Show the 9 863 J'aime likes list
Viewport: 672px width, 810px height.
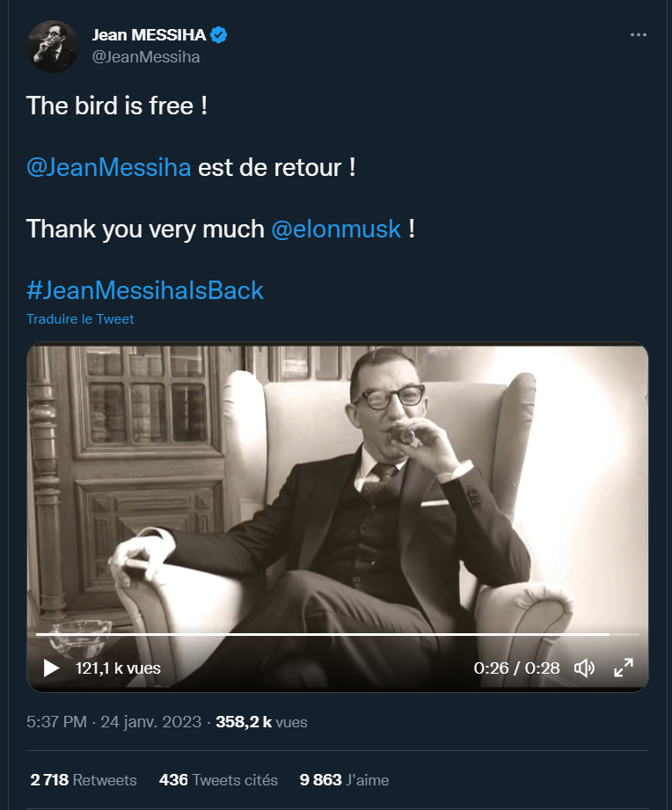(344, 780)
